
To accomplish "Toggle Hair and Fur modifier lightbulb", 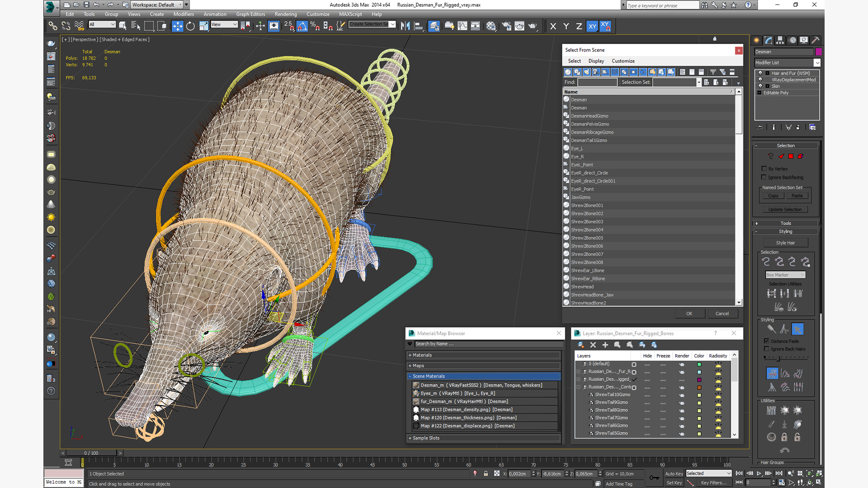I will click(760, 73).
